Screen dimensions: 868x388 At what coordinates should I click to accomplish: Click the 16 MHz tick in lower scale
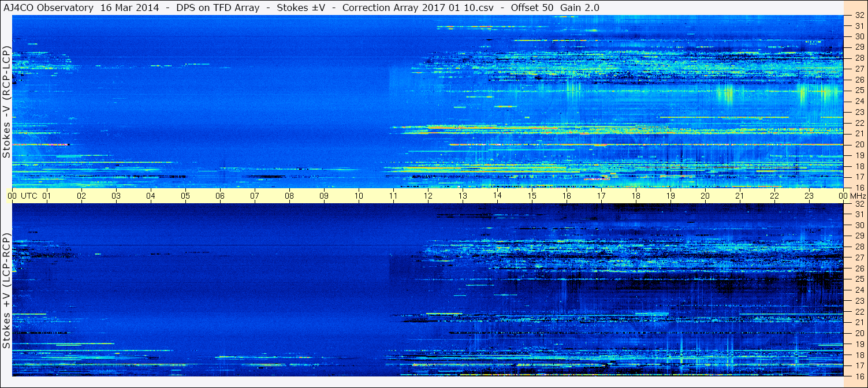[x=858, y=376]
